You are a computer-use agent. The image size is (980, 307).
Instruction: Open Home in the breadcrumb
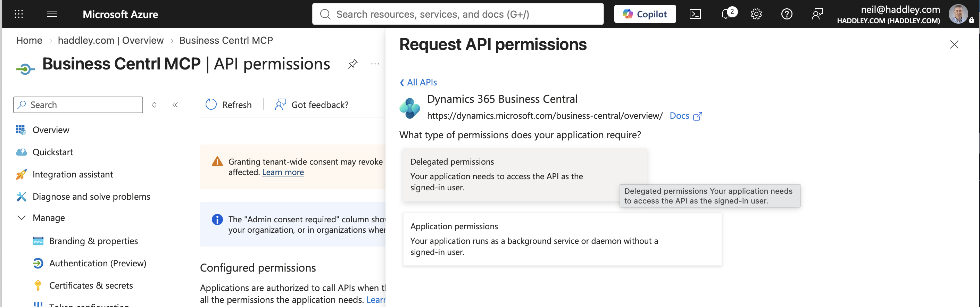point(29,40)
